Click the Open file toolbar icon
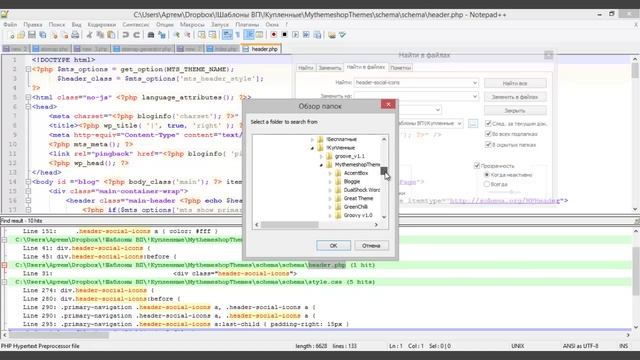The height and width of the screenshot is (360, 640). pyautogui.click(x=21, y=36)
